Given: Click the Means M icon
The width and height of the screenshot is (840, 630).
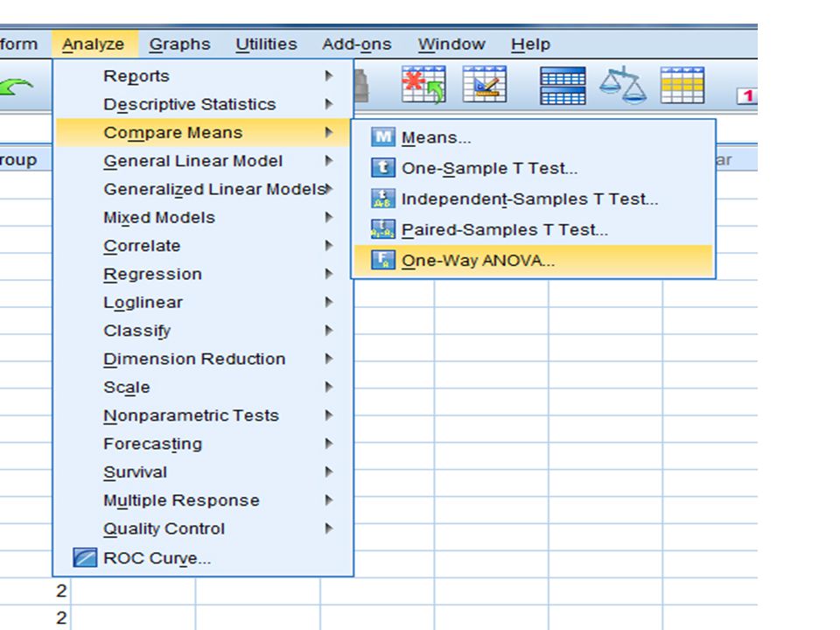Looking at the screenshot, I should 383,137.
